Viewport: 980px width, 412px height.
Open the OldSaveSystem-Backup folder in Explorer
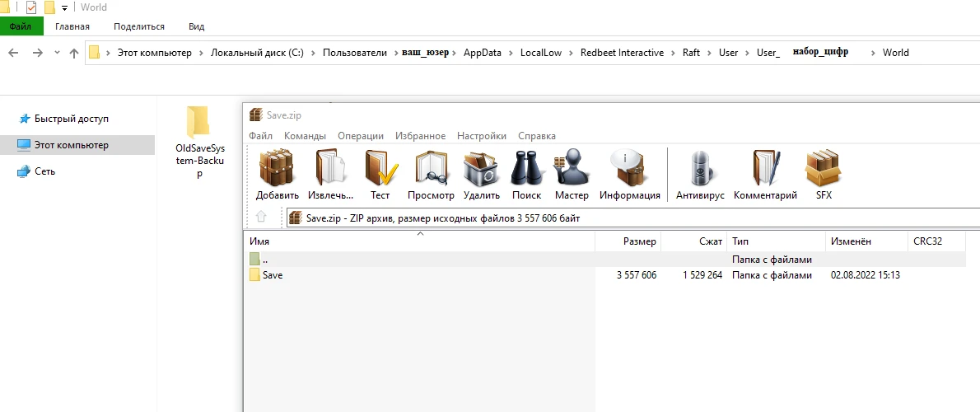pos(200,143)
